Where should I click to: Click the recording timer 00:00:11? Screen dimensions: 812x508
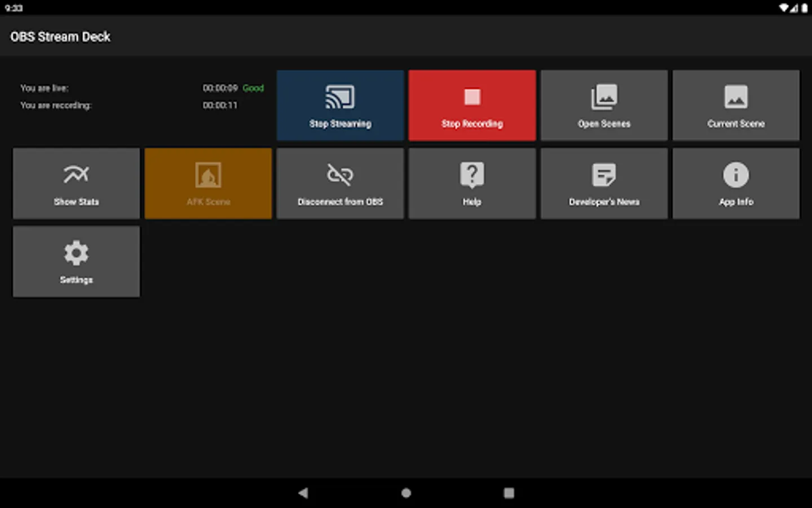(220, 106)
